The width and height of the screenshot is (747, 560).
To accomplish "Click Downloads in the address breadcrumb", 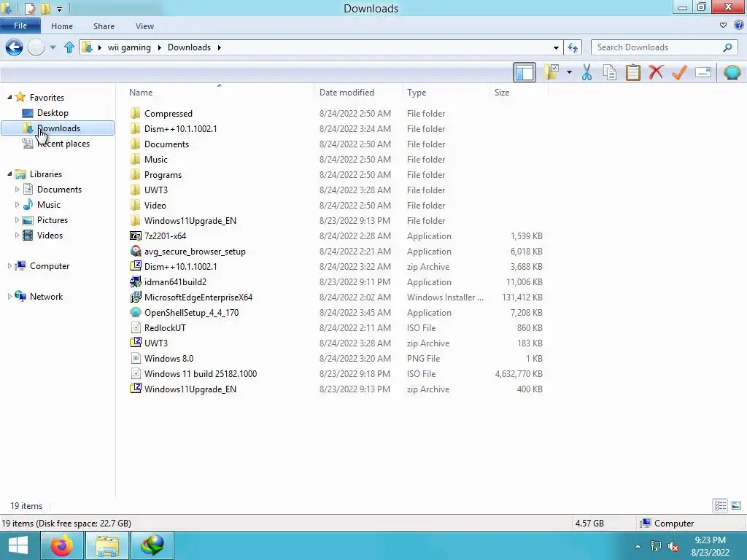I will click(189, 47).
